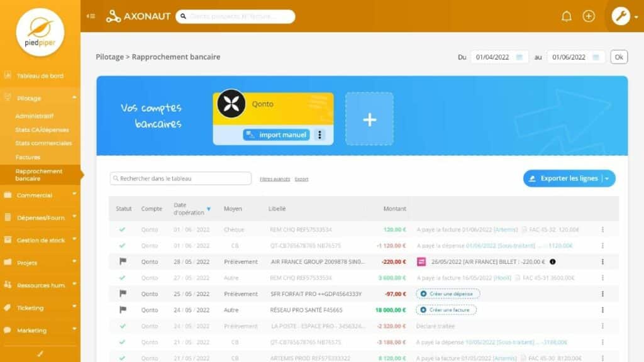Open row options for the RÉSEAU PRO SANTÉ transaction
Screen dimensions: 644x362
coord(602,310)
